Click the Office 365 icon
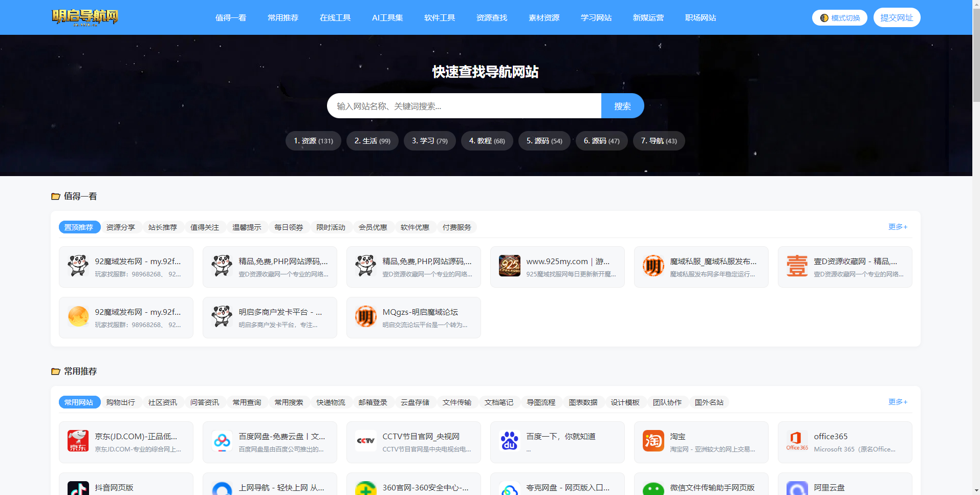Viewport: 980px width, 495px height. point(797,441)
